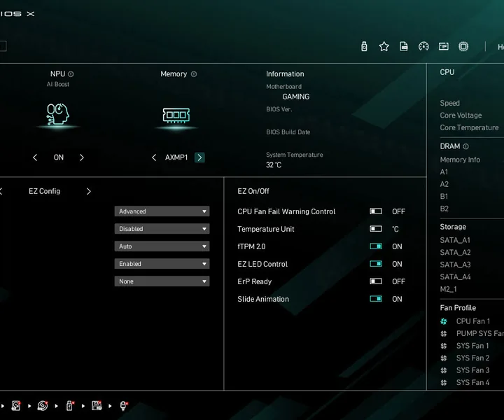Click the info icon beside DRAM
This screenshot has width=504, height=420.
click(x=465, y=146)
